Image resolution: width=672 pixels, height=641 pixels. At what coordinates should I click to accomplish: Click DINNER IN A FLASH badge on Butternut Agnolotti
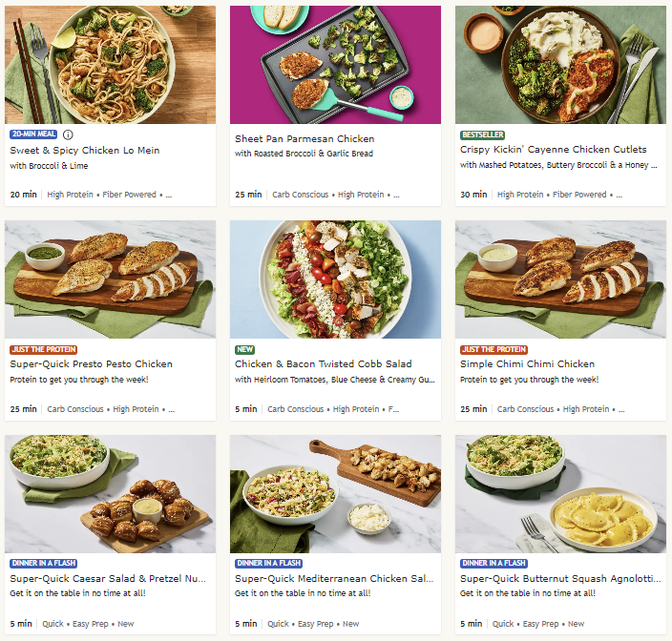coord(493,563)
